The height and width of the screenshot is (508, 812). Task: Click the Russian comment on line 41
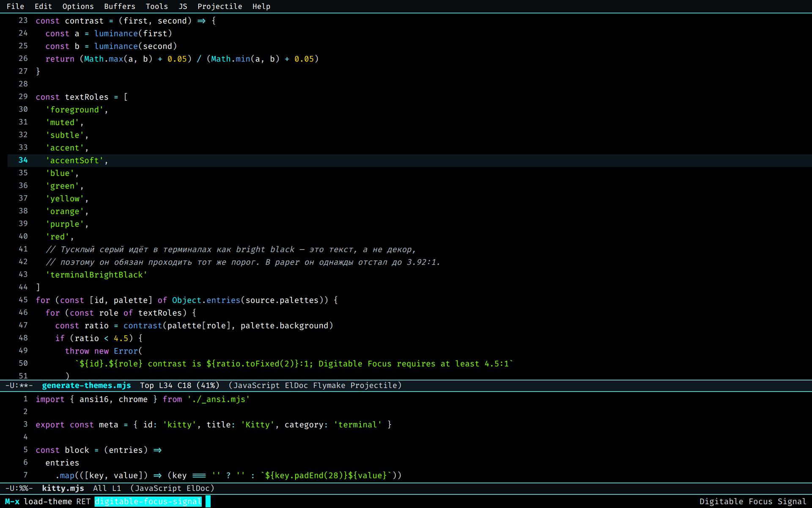(231, 249)
